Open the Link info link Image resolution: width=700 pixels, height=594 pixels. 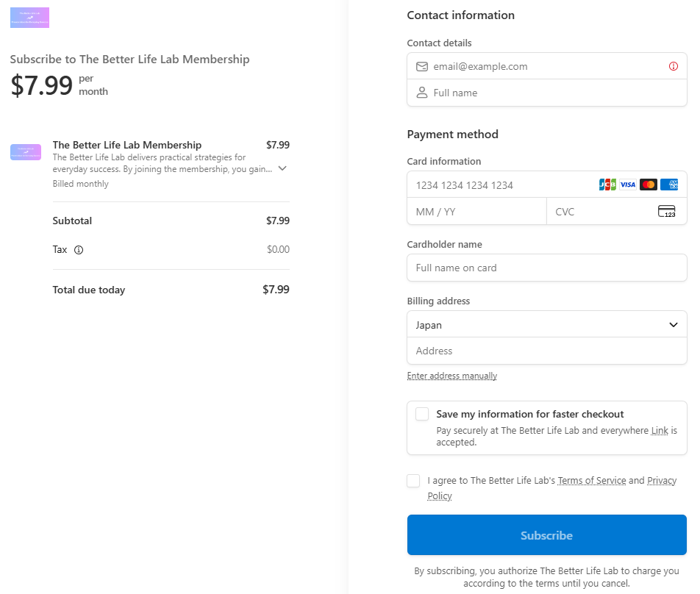[660, 431]
